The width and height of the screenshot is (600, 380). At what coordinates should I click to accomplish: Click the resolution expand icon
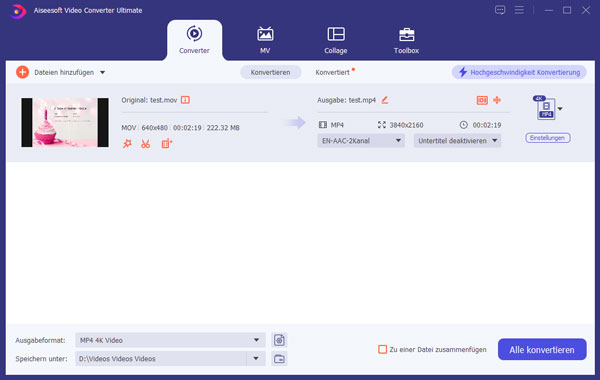(382, 125)
